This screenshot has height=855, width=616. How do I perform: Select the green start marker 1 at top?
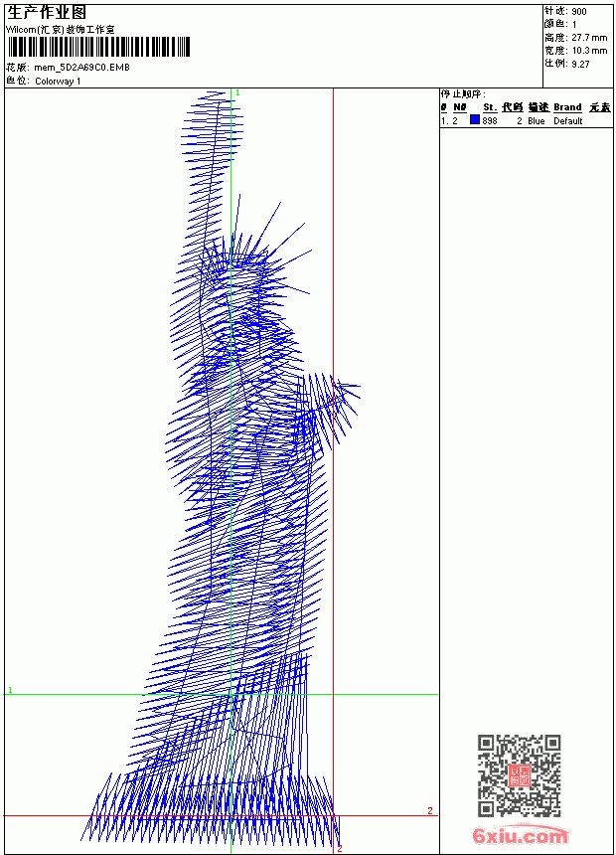pyautogui.click(x=237, y=93)
